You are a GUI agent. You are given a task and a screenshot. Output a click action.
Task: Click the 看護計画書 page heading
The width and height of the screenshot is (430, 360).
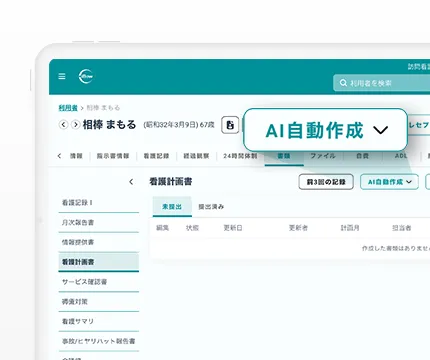[x=171, y=182]
